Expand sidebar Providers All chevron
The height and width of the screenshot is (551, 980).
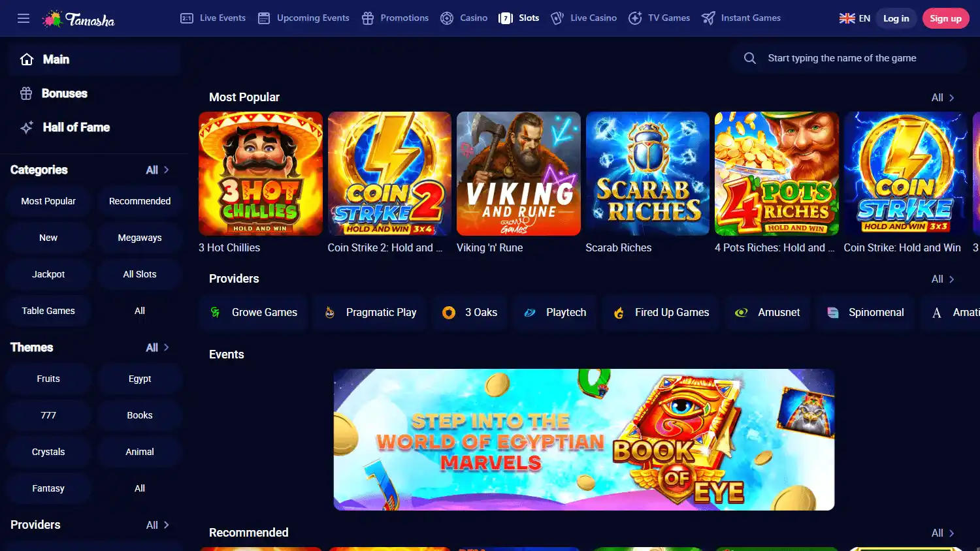click(x=167, y=525)
